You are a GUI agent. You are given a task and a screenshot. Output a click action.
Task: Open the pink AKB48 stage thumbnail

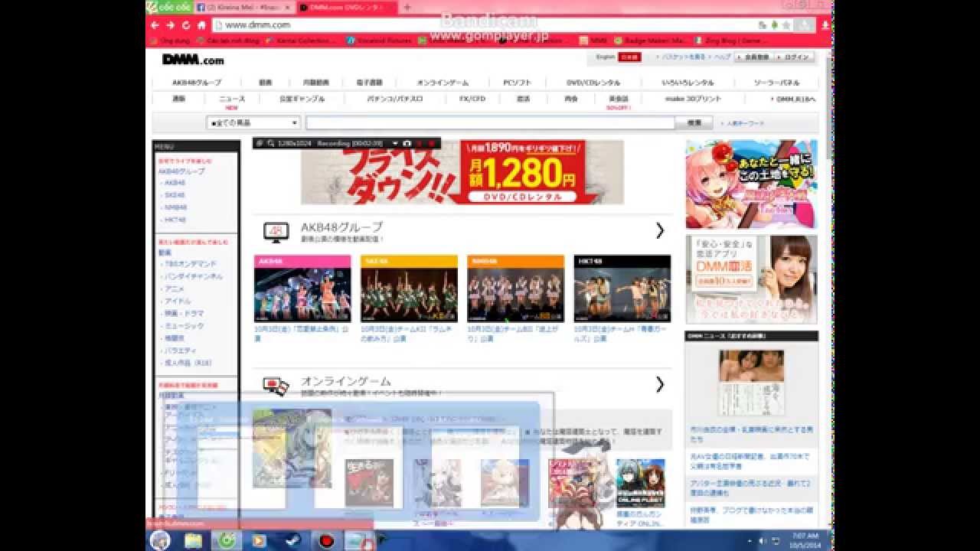302,289
